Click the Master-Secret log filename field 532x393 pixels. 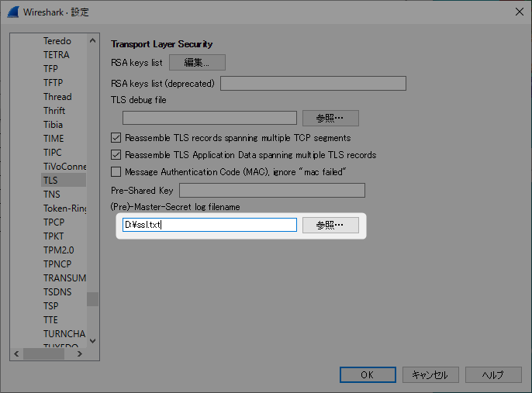point(209,225)
